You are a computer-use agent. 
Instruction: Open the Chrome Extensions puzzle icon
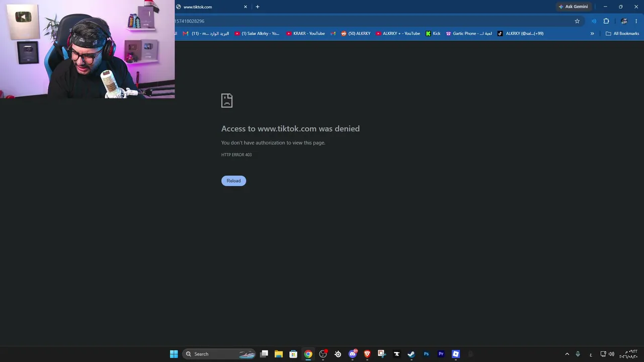[606, 21]
